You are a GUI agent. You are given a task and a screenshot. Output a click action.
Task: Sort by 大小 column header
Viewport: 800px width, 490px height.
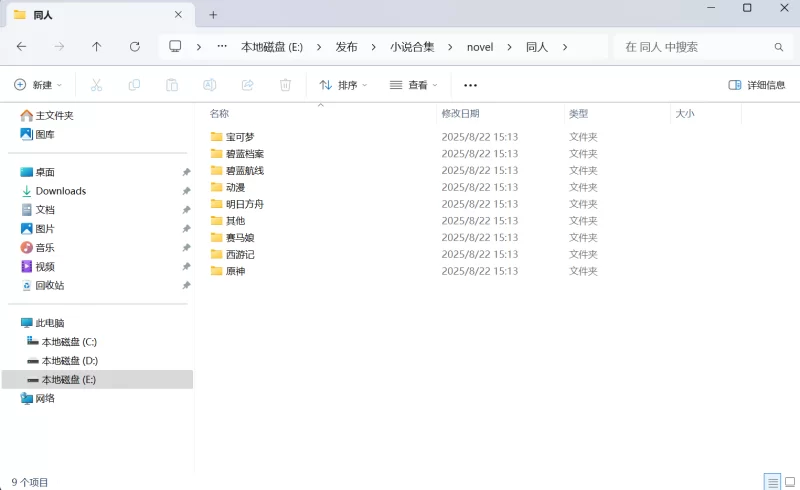[x=685, y=113]
